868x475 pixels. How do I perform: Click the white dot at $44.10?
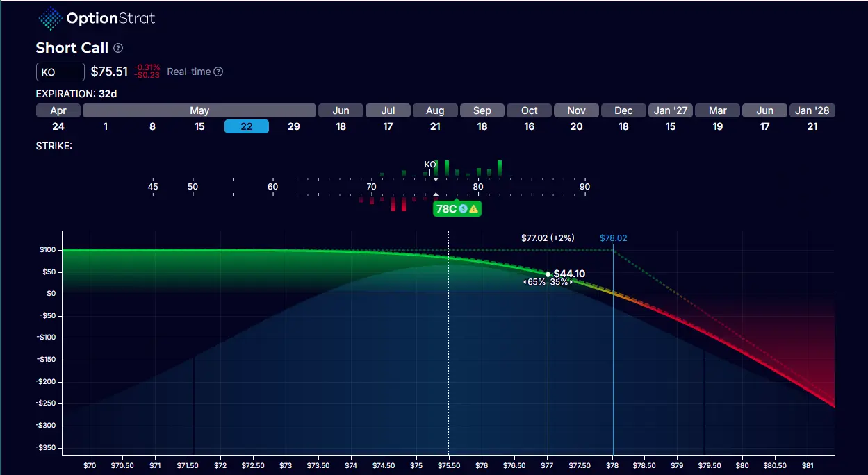pos(548,274)
